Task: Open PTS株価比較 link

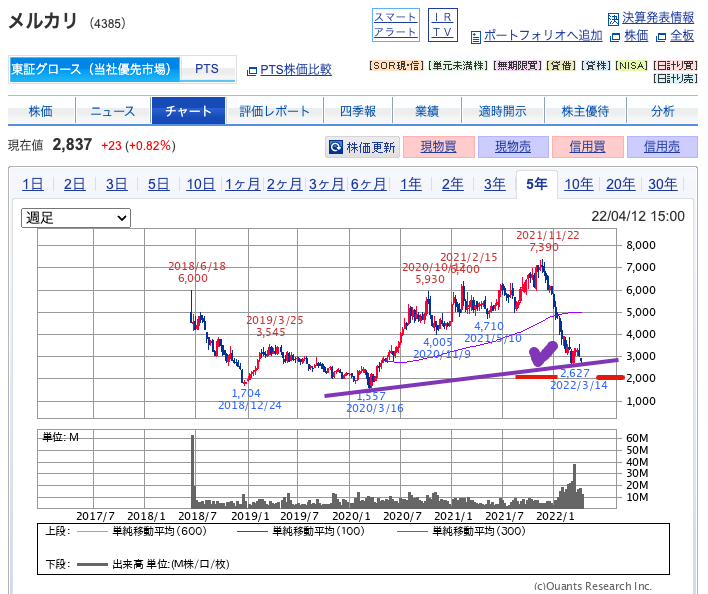Action: click(296, 70)
